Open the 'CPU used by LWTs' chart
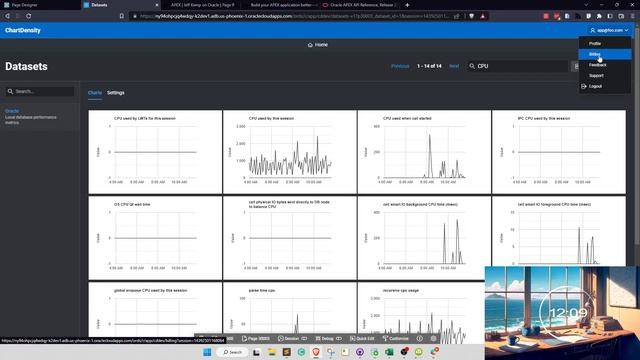The image size is (640, 360). [x=155, y=152]
